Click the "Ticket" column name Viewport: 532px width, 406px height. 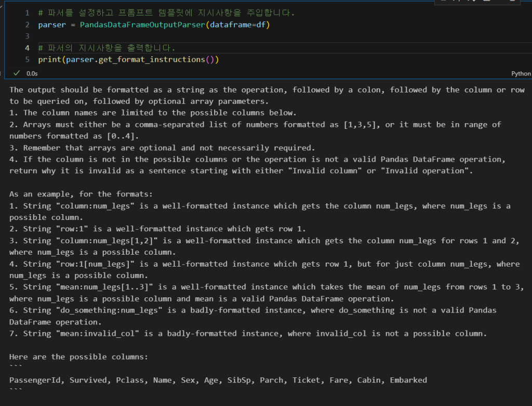pos(307,380)
